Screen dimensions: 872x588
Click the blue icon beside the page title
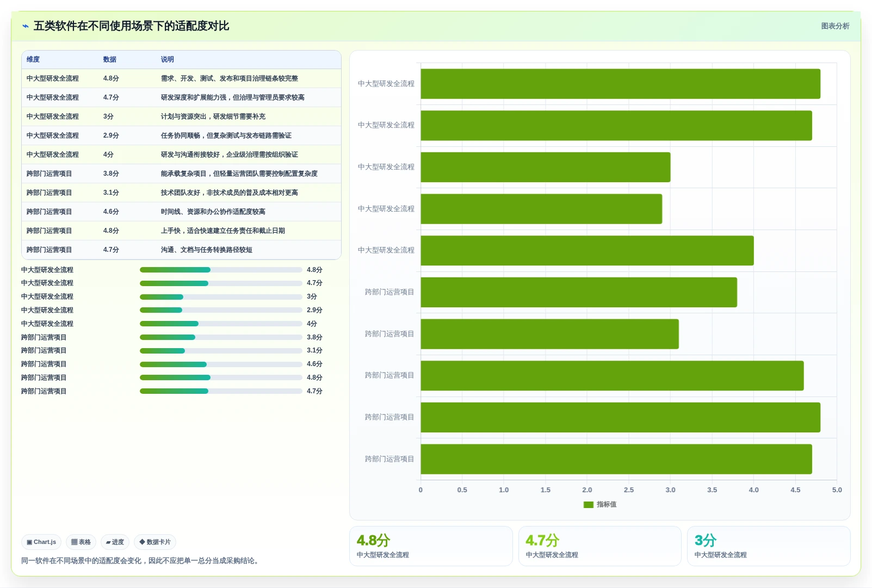coord(26,26)
